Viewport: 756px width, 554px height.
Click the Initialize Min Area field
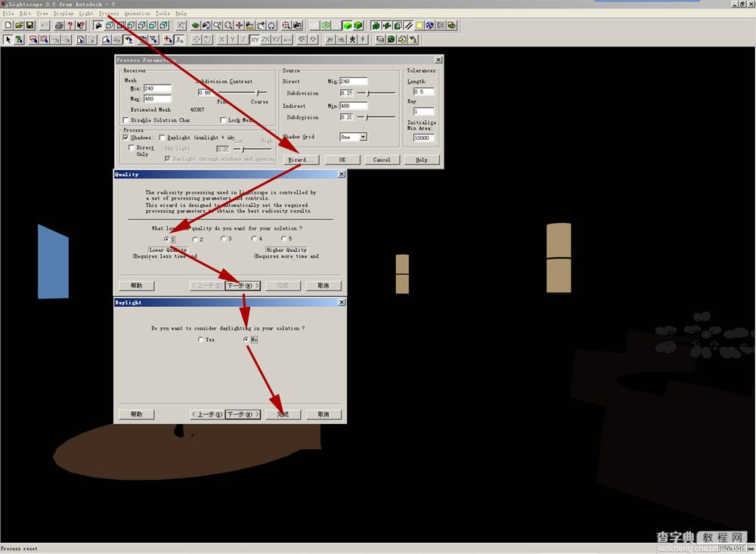[x=423, y=138]
